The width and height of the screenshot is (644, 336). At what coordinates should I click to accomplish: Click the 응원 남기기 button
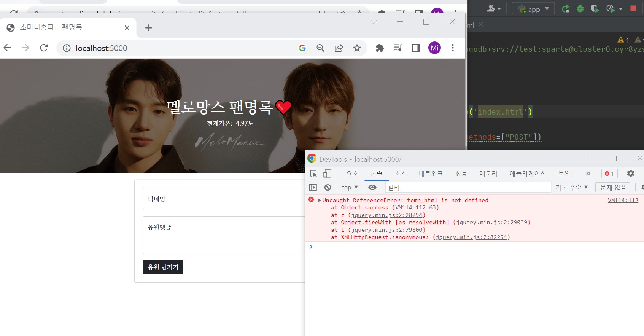click(x=163, y=267)
